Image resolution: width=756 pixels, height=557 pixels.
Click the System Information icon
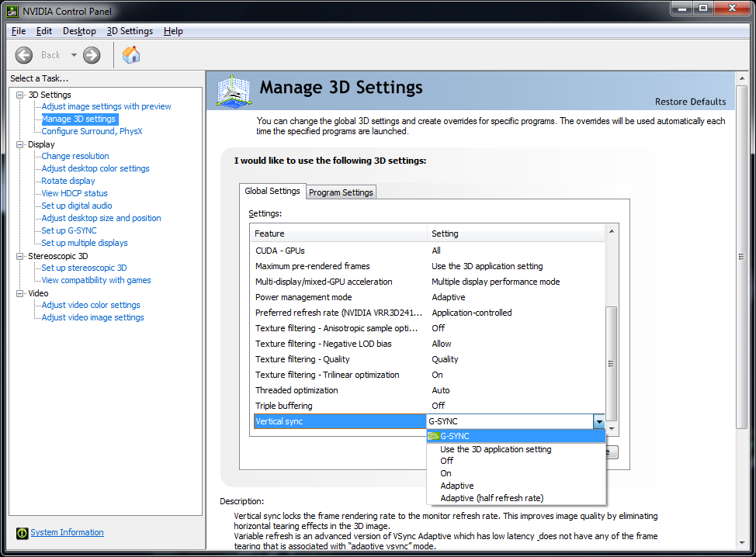[x=21, y=533]
